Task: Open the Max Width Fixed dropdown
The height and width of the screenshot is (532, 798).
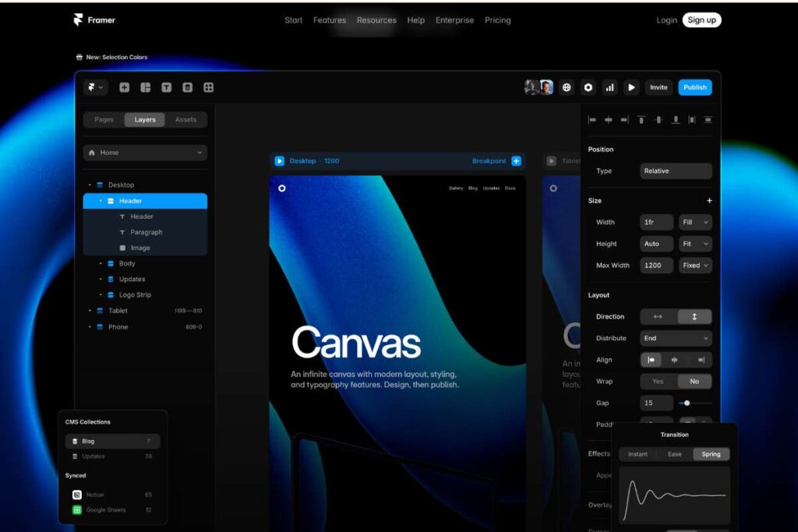Action: pos(695,266)
